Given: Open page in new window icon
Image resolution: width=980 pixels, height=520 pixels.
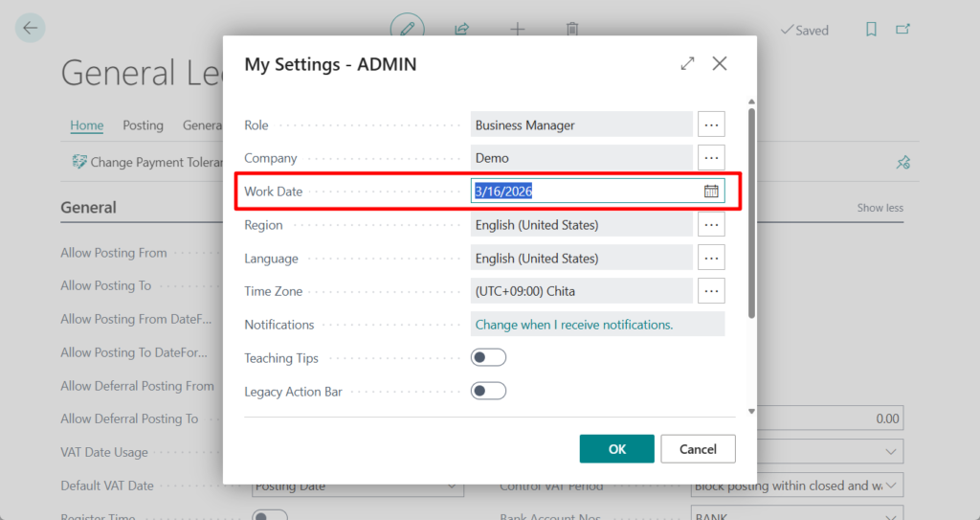Looking at the screenshot, I should coord(902,30).
